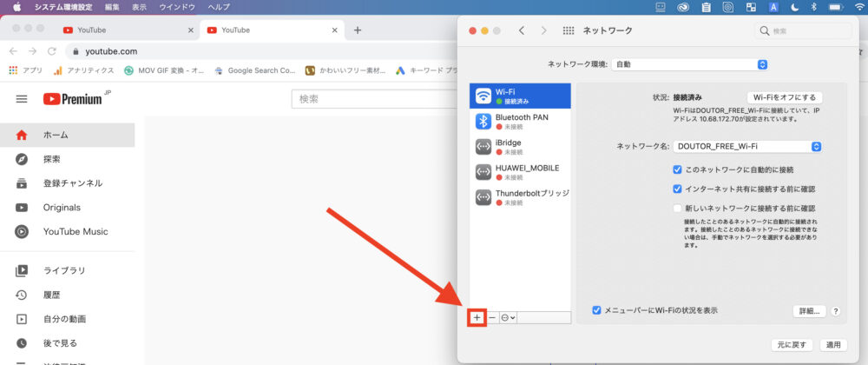Click the System Preferences 検索 search field
Screen dimensions: 868x365
tap(804, 31)
